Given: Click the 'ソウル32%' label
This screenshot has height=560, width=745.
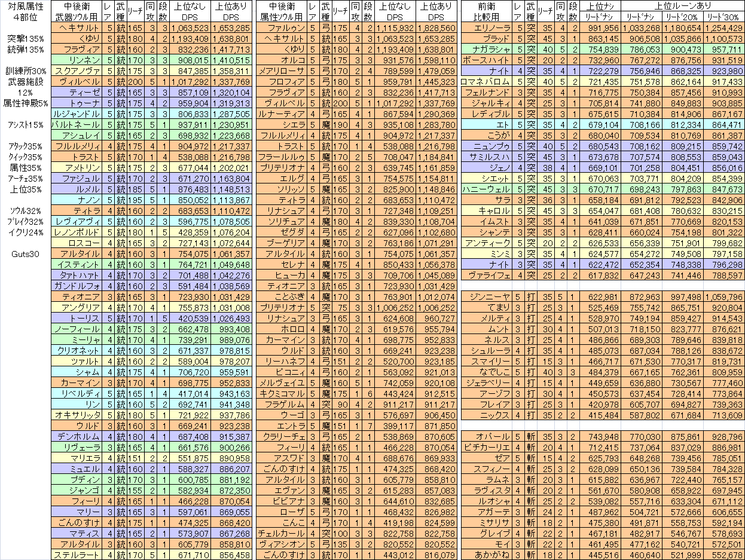Looking at the screenshot, I should pos(25,211).
